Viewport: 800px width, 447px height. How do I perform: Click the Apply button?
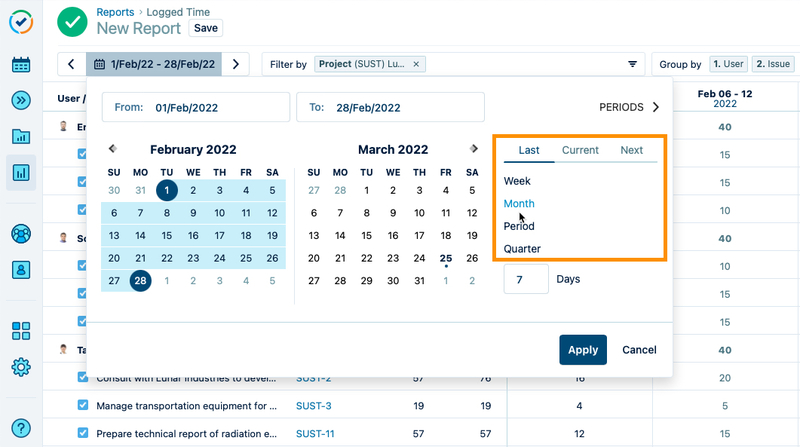point(582,350)
